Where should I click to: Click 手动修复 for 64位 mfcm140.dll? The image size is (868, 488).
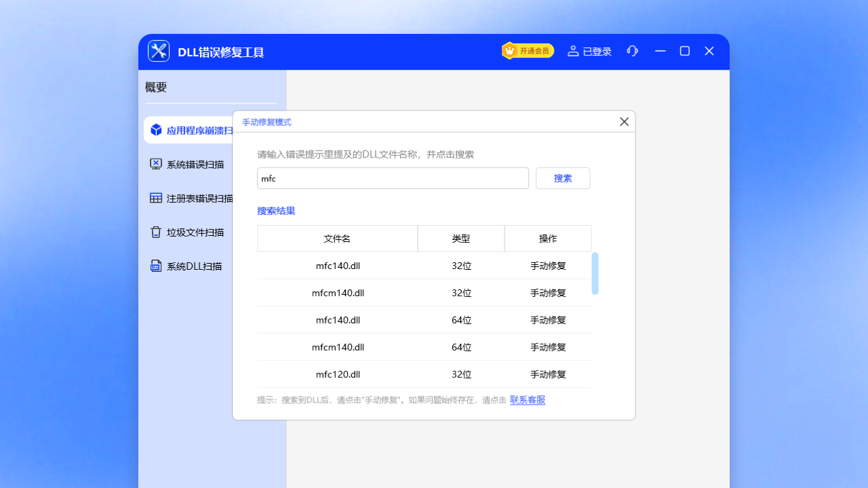click(548, 347)
